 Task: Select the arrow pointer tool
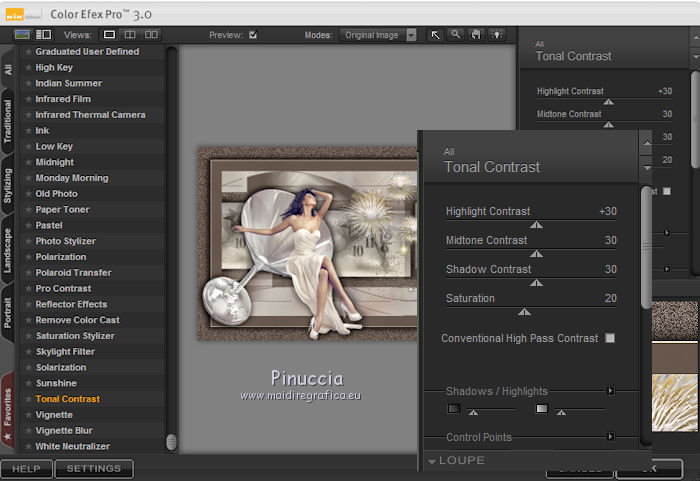435,35
